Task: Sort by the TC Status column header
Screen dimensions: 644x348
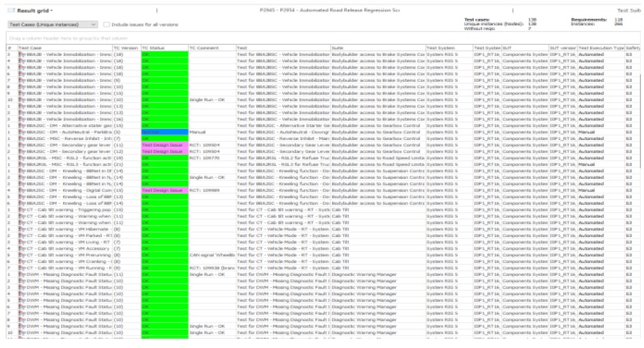Action: tap(165, 48)
